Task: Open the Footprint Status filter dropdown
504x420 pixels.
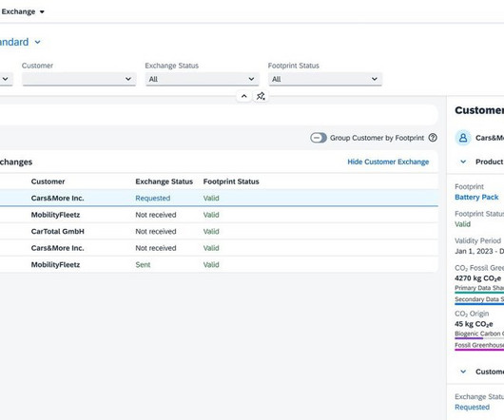Action: click(x=325, y=79)
